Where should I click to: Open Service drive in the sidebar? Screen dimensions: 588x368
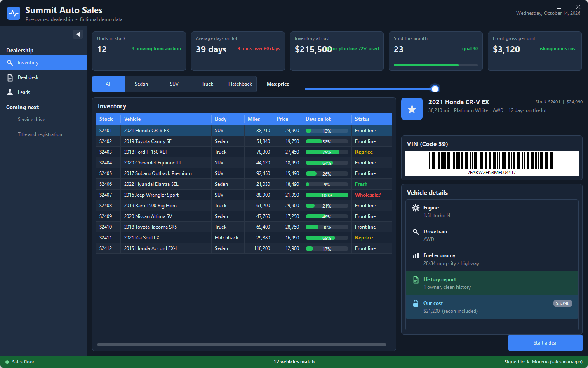[31, 120]
